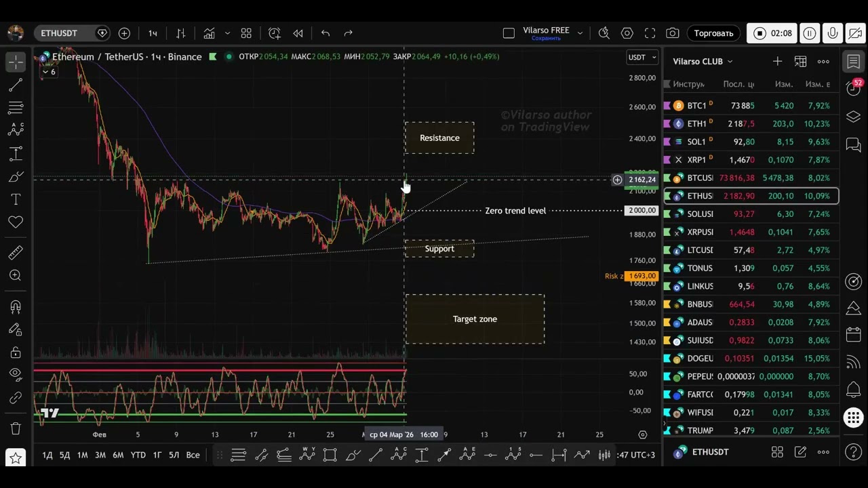This screenshot has height=488, width=868.
Task: Start bar replay mode
Action: click(x=298, y=33)
